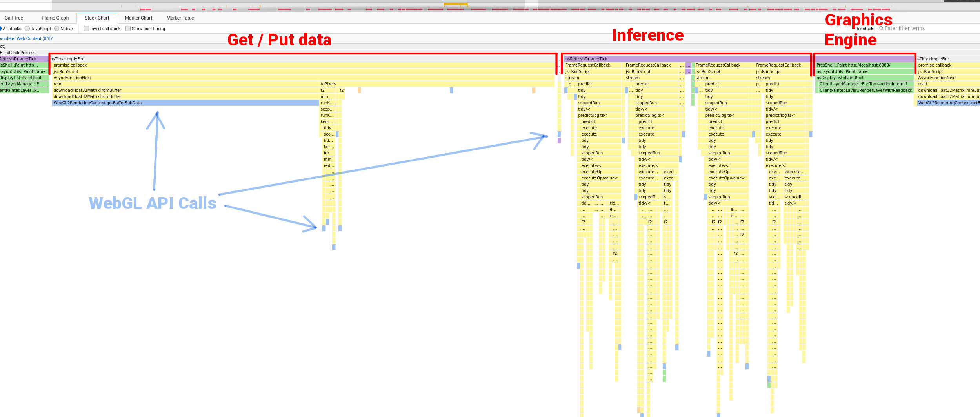Click the magnifier icon in filter stacks
Image resolution: width=980 pixels, height=417 pixels.
pos(881,29)
